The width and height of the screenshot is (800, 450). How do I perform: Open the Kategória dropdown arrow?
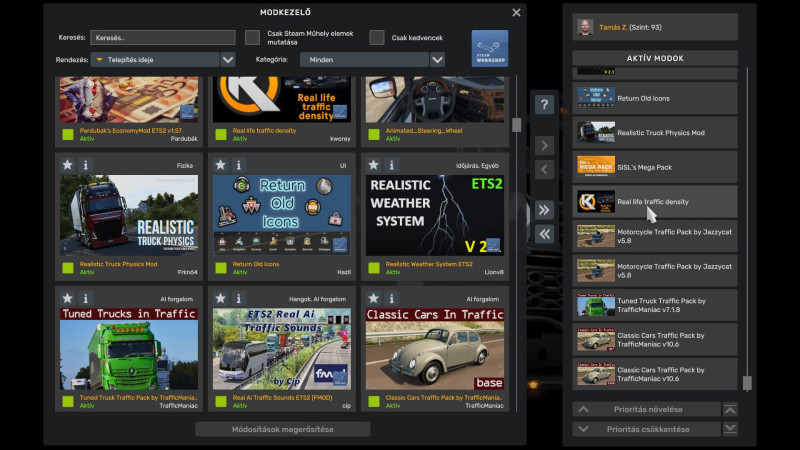(x=437, y=60)
